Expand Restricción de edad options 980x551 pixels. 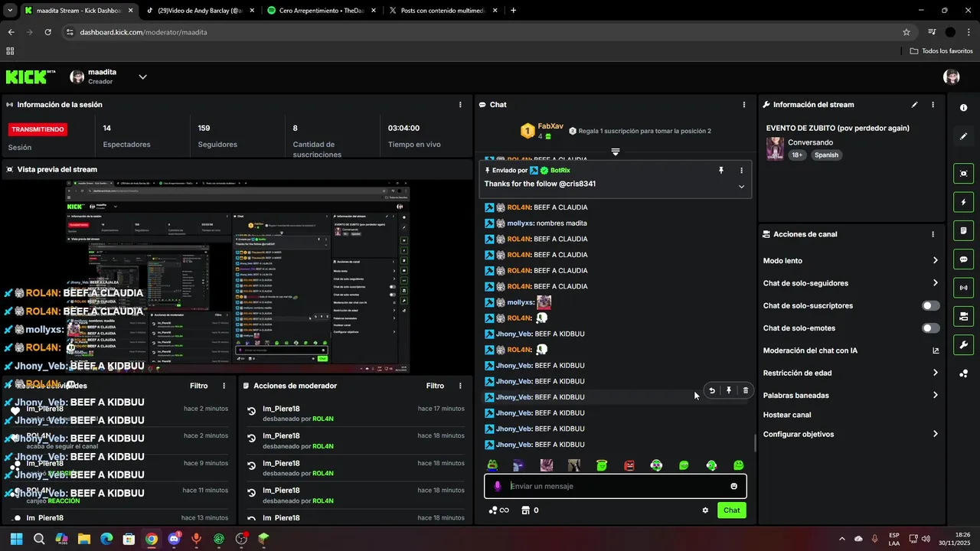tap(935, 373)
